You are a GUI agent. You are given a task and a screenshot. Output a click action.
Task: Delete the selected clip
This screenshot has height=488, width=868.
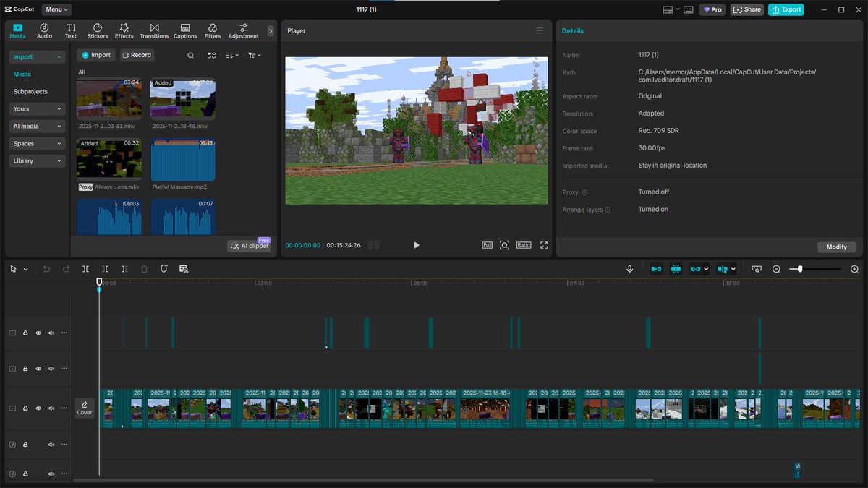[145, 269]
